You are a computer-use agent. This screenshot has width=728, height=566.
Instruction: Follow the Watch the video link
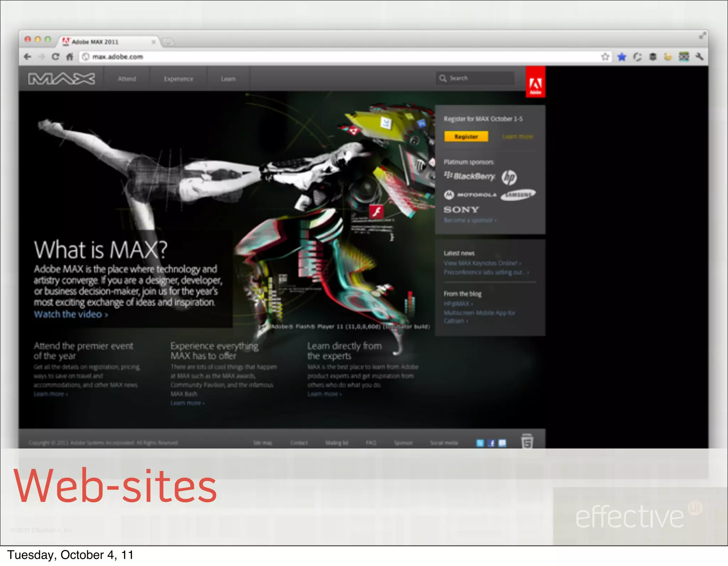coord(71,314)
